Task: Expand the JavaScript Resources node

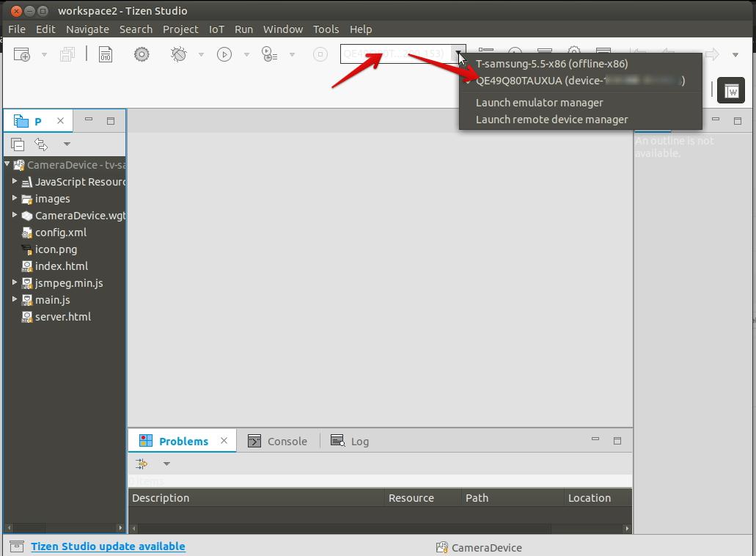Action: tap(15, 181)
